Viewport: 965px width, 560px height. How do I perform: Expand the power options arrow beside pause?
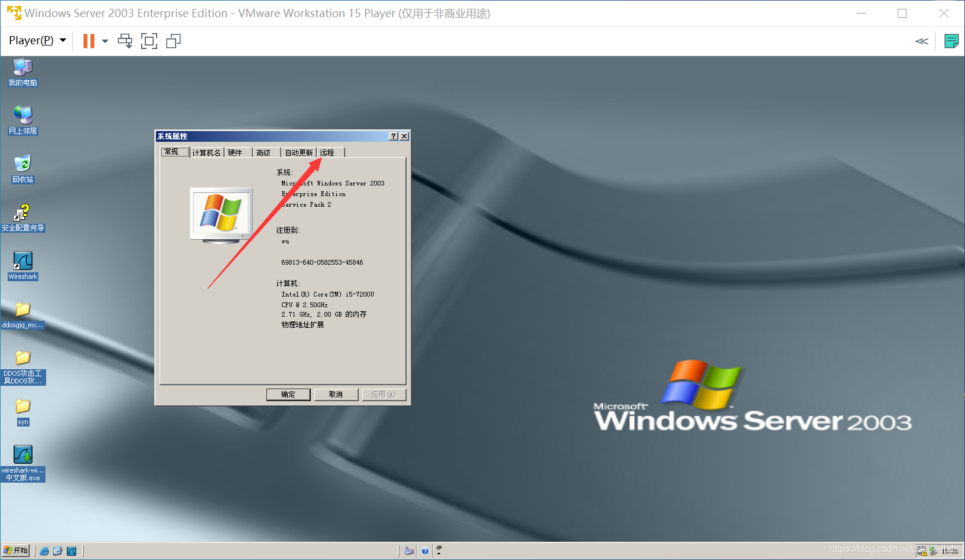coord(105,41)
